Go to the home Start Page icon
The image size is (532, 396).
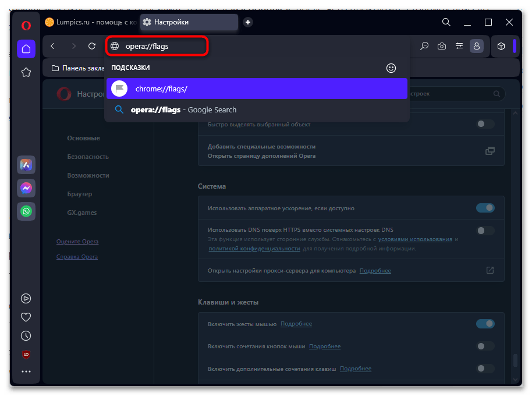(26, 49)
